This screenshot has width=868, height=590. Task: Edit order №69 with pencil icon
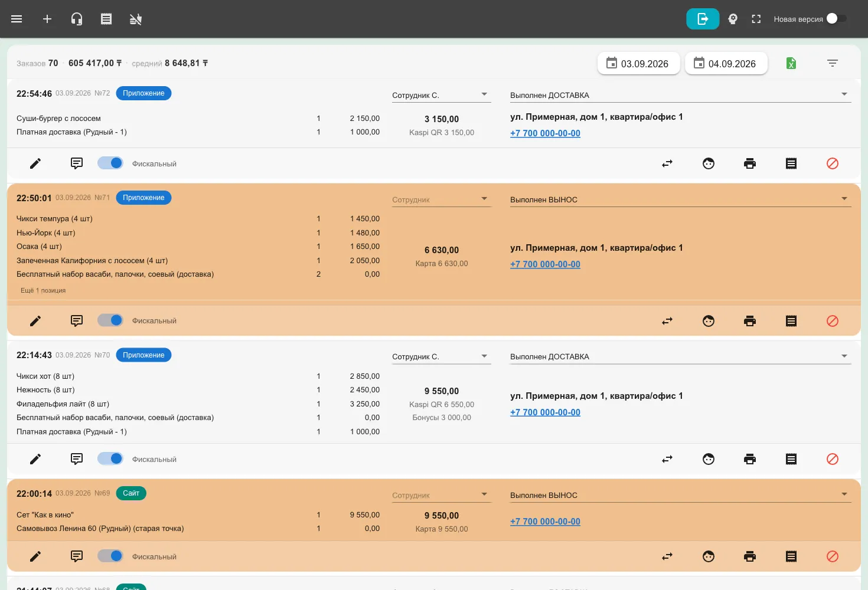tap(35, 556)
